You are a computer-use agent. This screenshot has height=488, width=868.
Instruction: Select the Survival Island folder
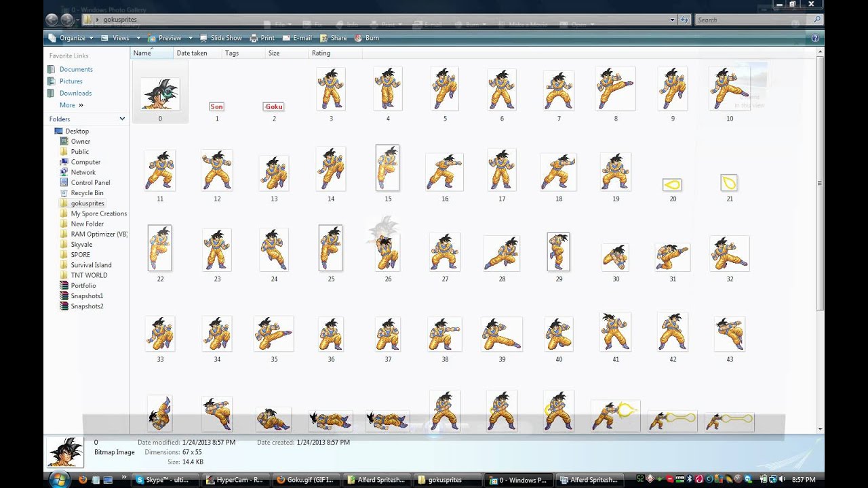coord(85,265)
